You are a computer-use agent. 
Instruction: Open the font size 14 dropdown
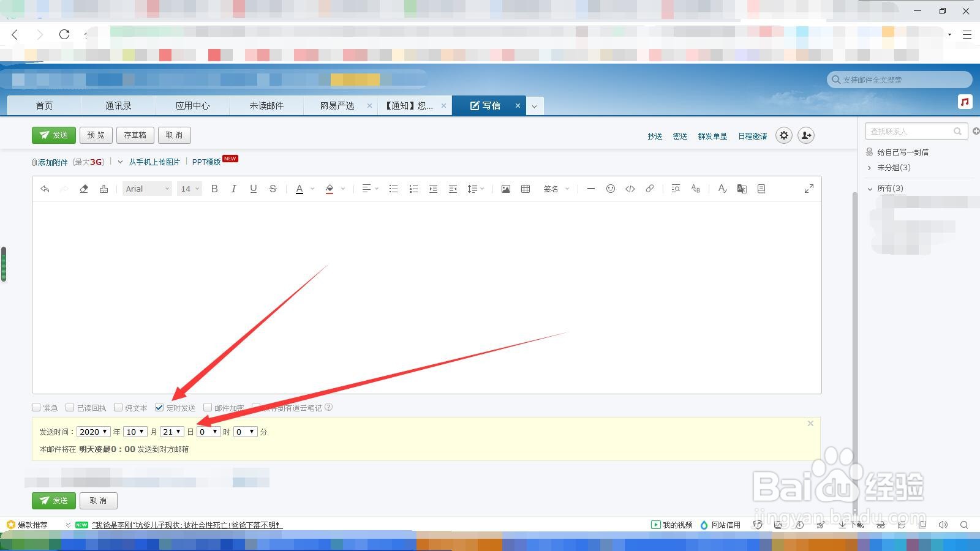point(189,189)
